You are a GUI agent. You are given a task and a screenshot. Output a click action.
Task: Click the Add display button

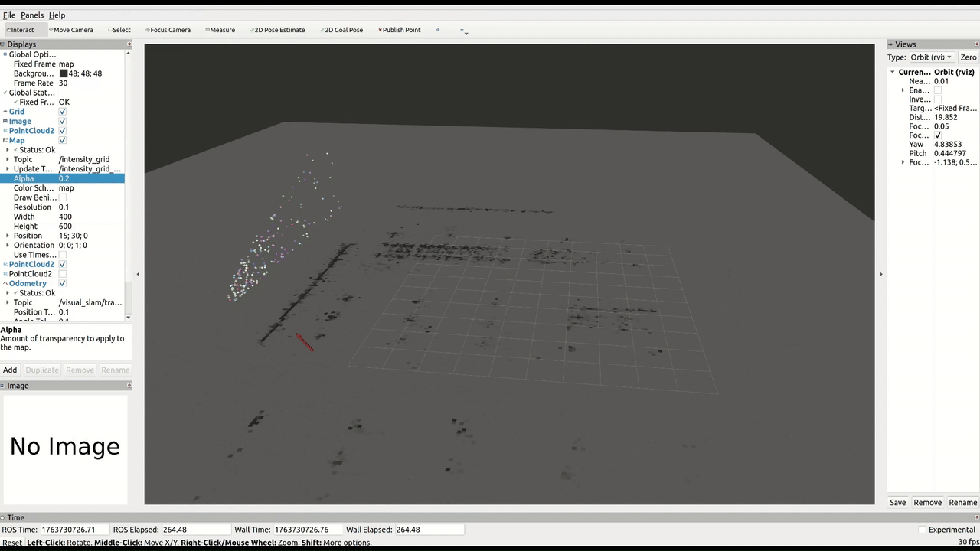pyautogui.click(x=10, y=370)
